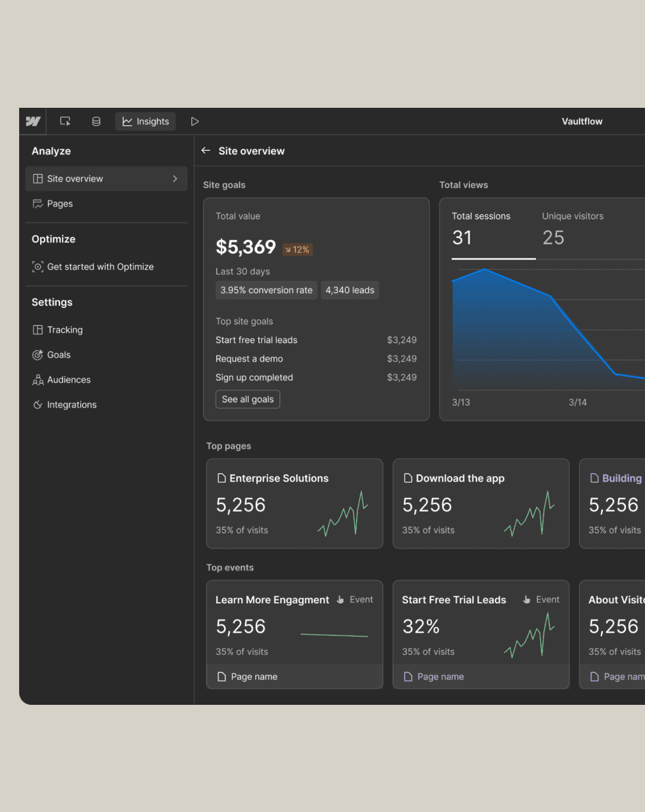Select Site overview in sidebar
This screenshot has height=812, width=645.
click(107, 179)
